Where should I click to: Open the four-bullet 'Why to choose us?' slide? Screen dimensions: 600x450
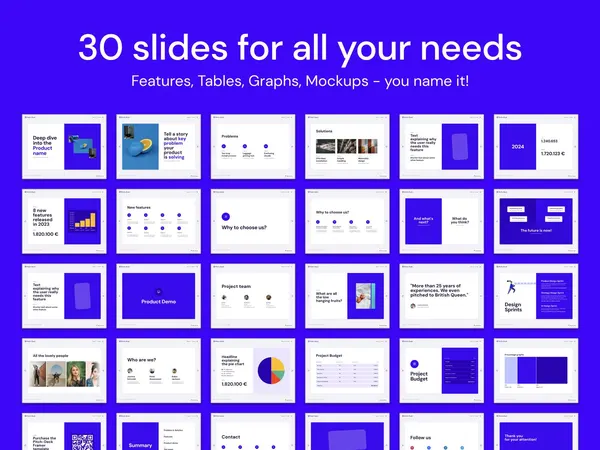pos(347,221)
